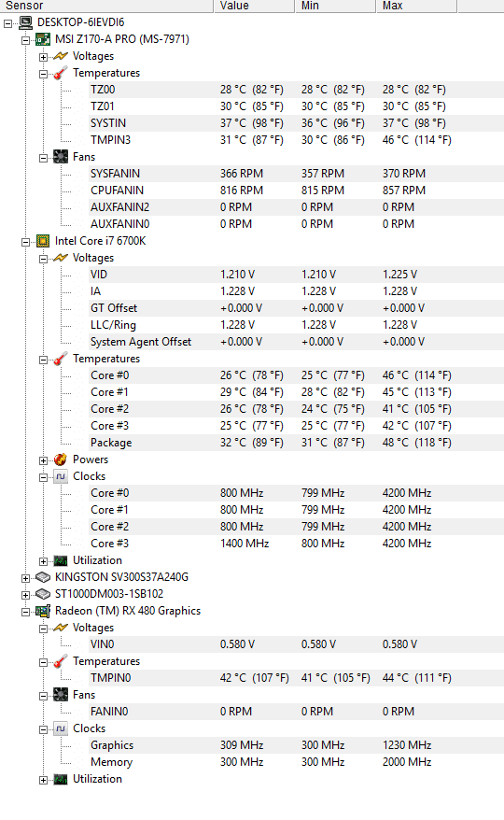Screen dimensions: 504x820
Task: Click the Radeon RX 480 graphics card icon
Action: pyautogui.click(x=43, y=611)
